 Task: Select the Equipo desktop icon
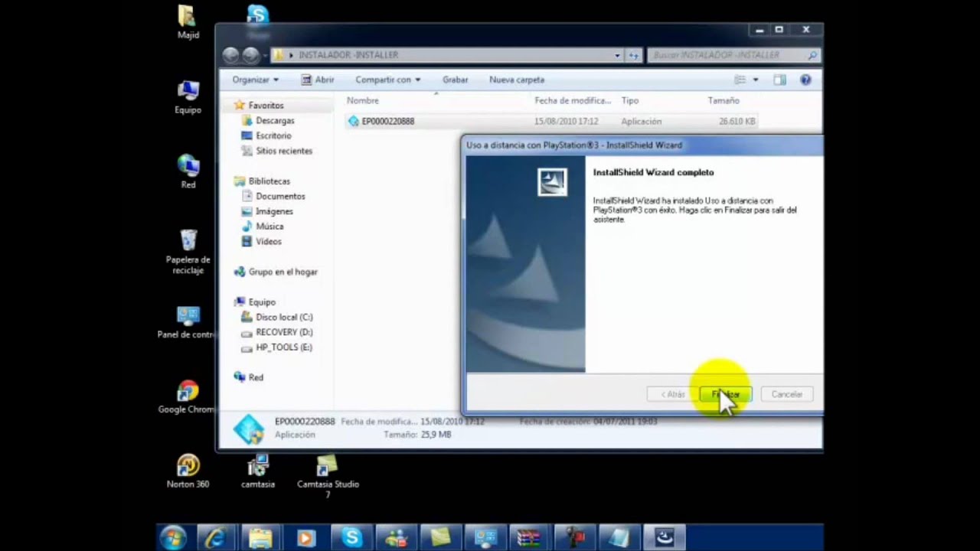click(x=188, y=97)
